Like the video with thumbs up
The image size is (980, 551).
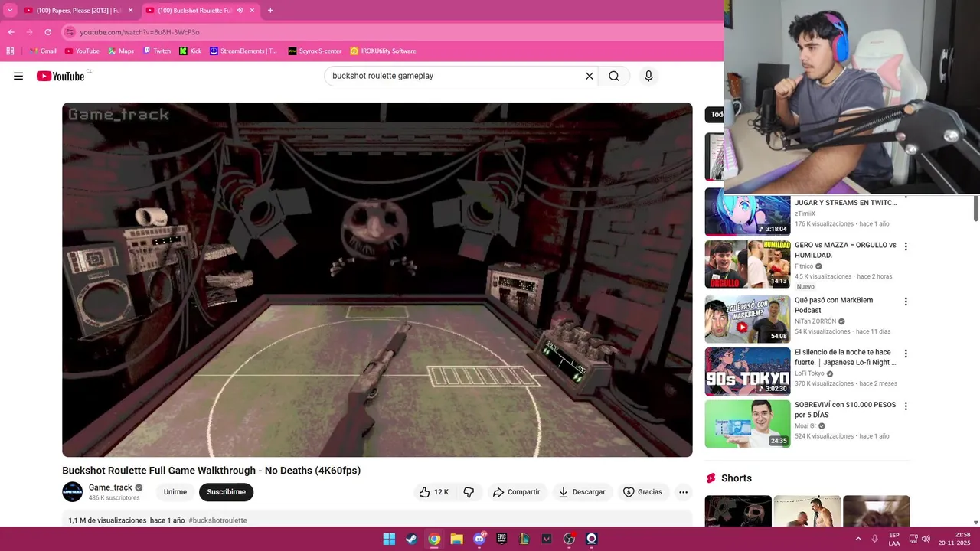434,492
